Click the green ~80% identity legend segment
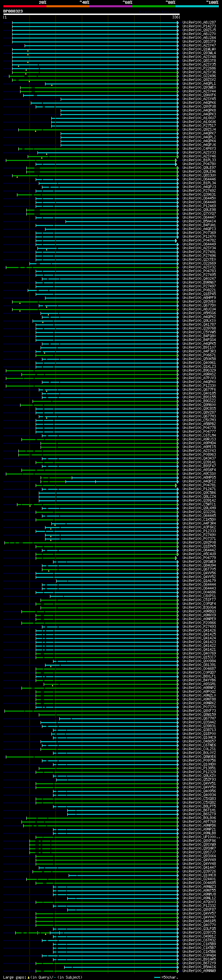The image size is (222, 980). [x=154, y=6]
